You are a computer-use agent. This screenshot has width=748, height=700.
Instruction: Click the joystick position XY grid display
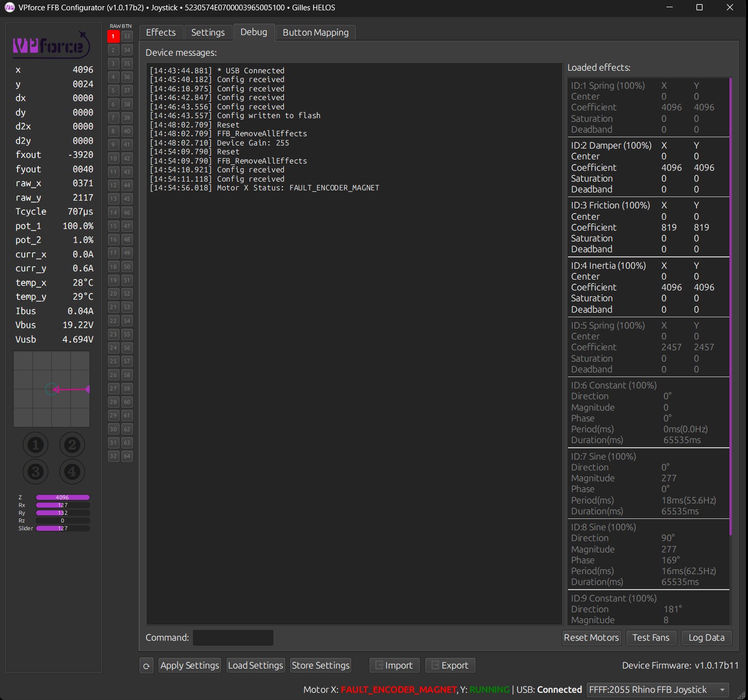tap(52, 389)
